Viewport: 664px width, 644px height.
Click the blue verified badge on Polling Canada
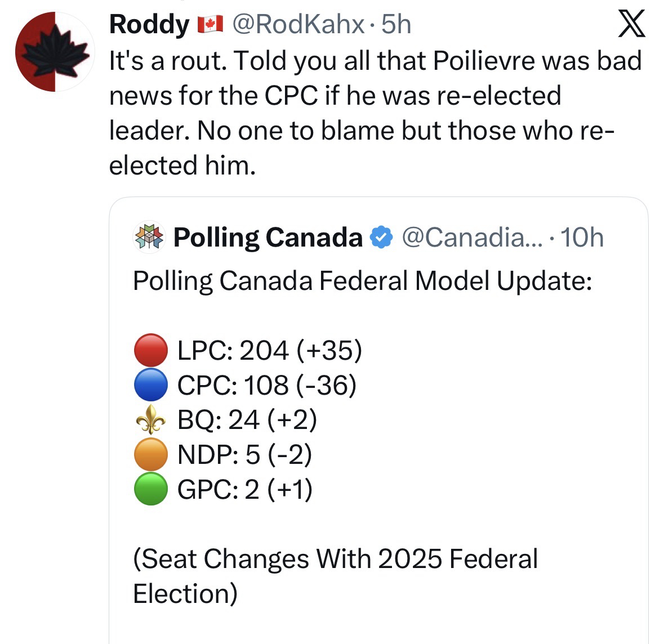click(x=381, y=238)
